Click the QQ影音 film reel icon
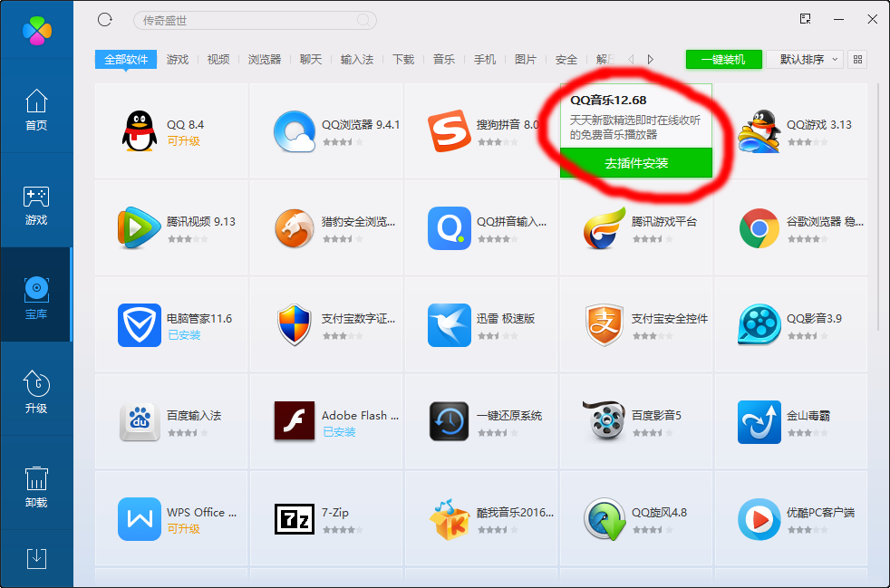Viewport: 890px width, 588px height. 759,325
